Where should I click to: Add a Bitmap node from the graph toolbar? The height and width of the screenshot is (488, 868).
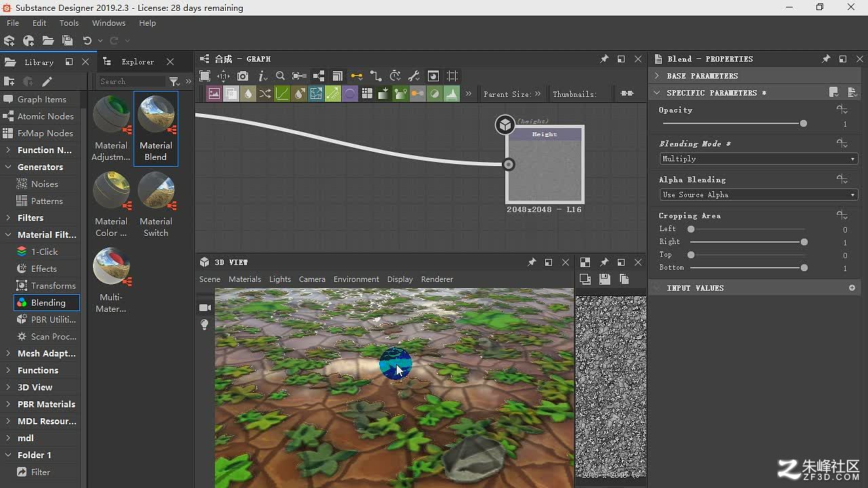tap(214, 94)
